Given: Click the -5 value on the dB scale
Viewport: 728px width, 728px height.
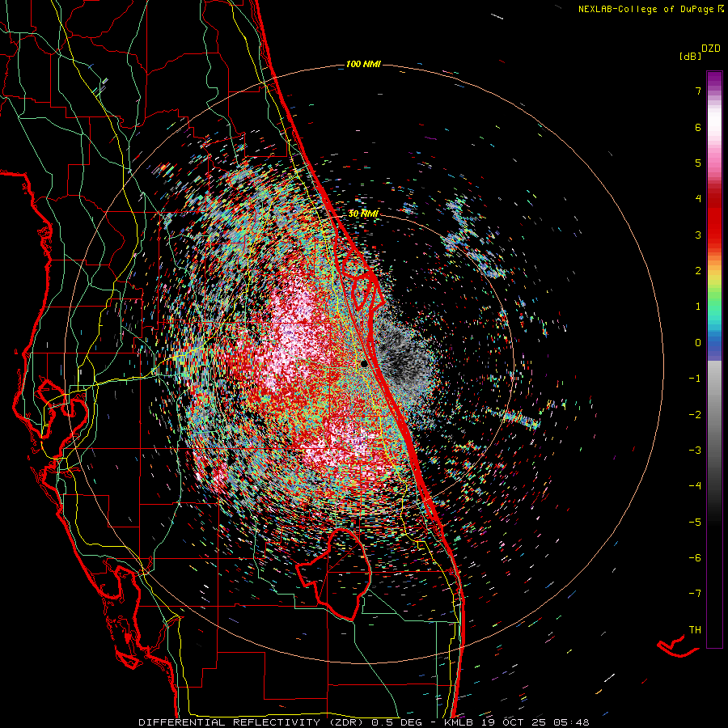Looking at the screenshot, I should click(695, 522).
